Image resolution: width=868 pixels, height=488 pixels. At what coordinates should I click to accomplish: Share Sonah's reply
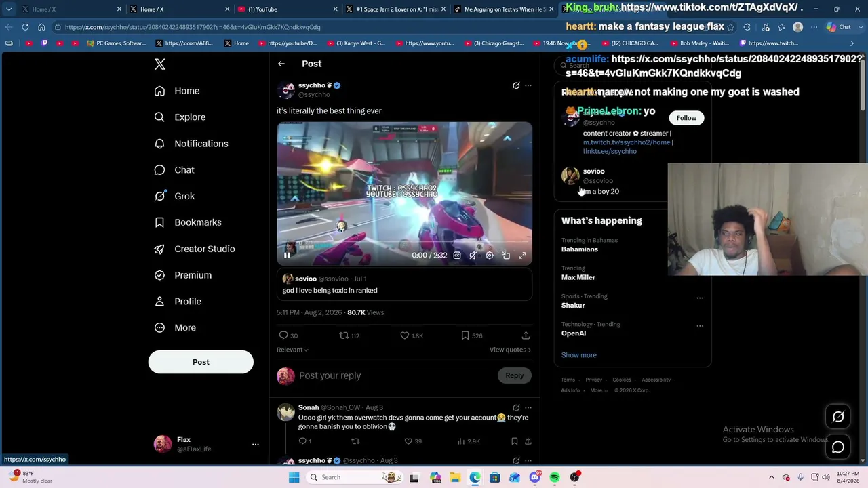(528, 441)
